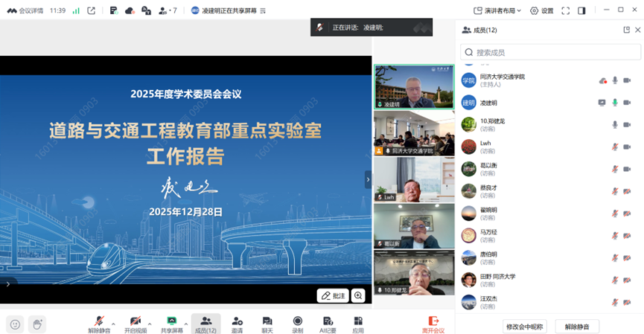The height and width of the screenshot is (334, 644).
Task: Open the AI纪要 tool
Action: [x=328, y=324]
